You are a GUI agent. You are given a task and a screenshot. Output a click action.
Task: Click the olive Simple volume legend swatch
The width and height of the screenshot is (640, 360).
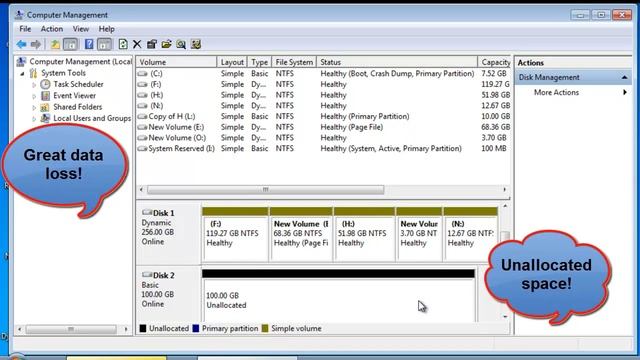(x=265, y=328)
